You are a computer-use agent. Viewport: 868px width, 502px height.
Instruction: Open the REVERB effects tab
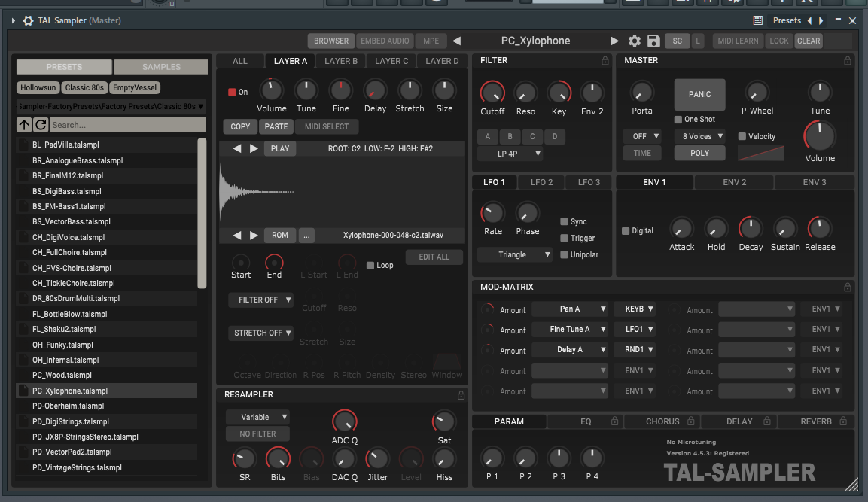(816, 421)
